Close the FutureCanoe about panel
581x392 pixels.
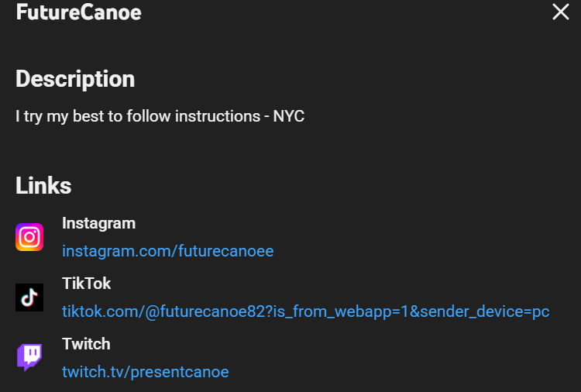click(560, 12)
